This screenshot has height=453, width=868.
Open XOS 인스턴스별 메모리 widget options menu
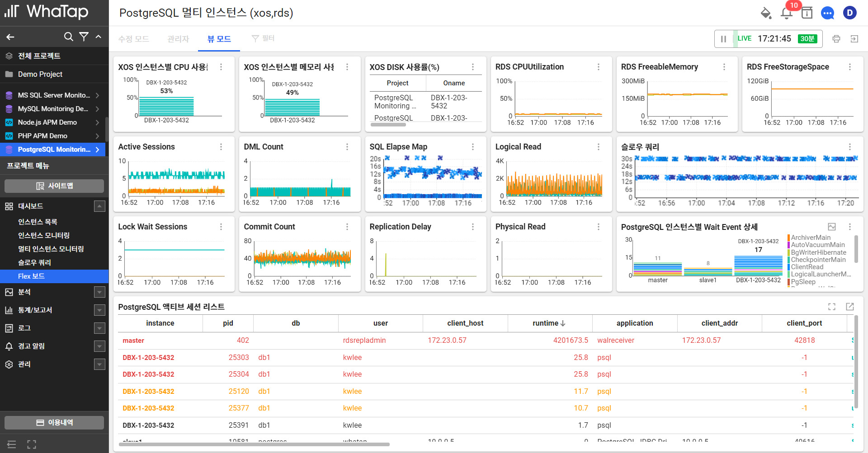347,67
